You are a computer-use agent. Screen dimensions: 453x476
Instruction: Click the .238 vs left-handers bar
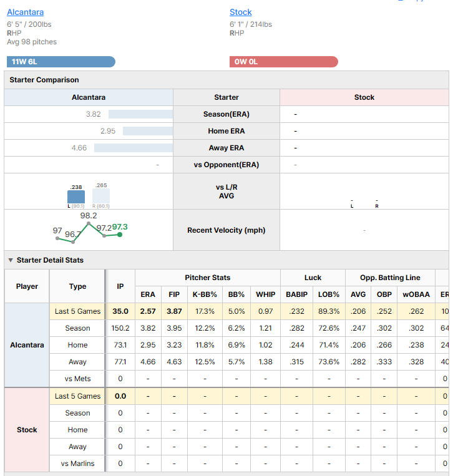76,197
